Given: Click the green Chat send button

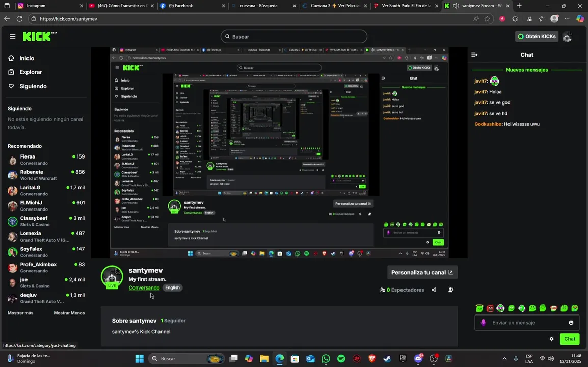Looking at the screenshot, I should coord(569,339).
